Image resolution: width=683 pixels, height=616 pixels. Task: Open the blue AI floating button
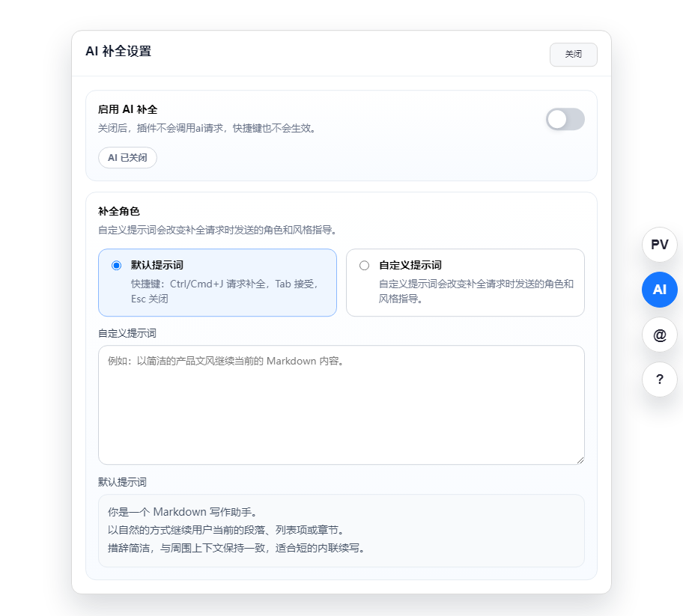(659, 290)
